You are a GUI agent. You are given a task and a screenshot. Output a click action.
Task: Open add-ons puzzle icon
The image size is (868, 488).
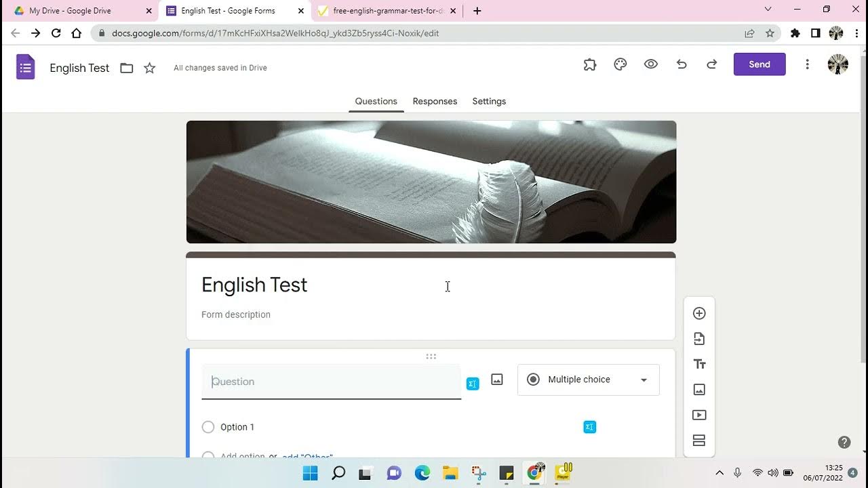coord(590,64)
